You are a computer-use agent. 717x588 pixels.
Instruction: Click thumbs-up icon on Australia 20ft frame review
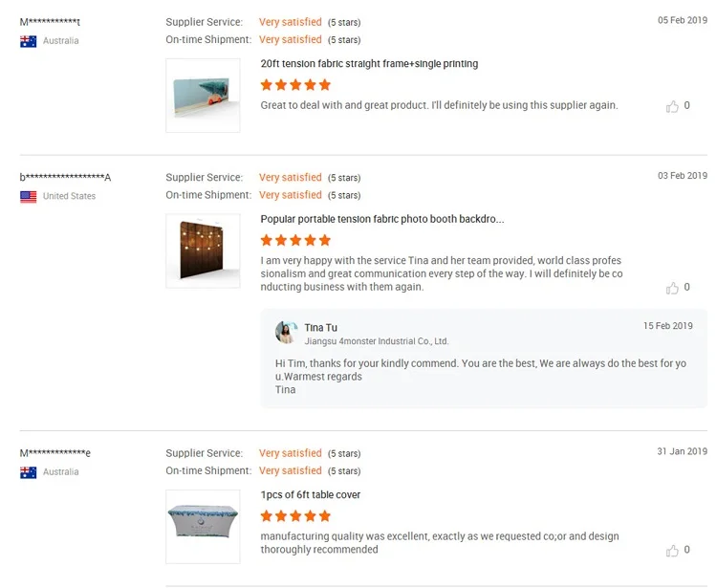point(672,106)
